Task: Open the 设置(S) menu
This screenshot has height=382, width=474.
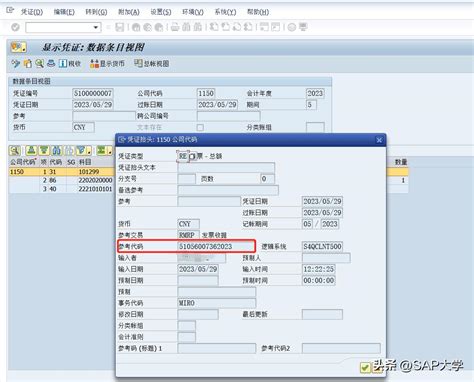Action: click(x=161, y=12)
